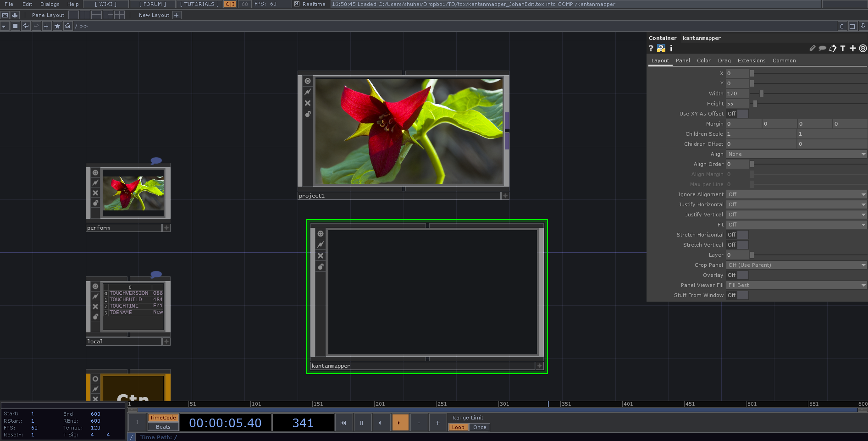The width and height of the screenshot is (868, 441).
Task: Click the Once range limit button
Action: click(480, 427)
